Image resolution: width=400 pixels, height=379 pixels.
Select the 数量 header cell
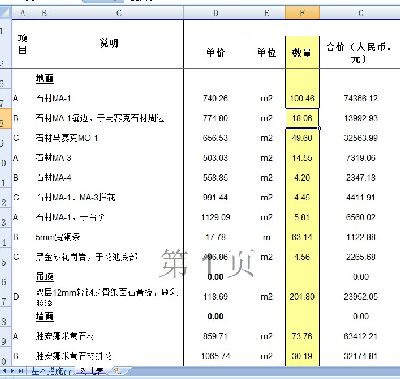pos(302,52)
